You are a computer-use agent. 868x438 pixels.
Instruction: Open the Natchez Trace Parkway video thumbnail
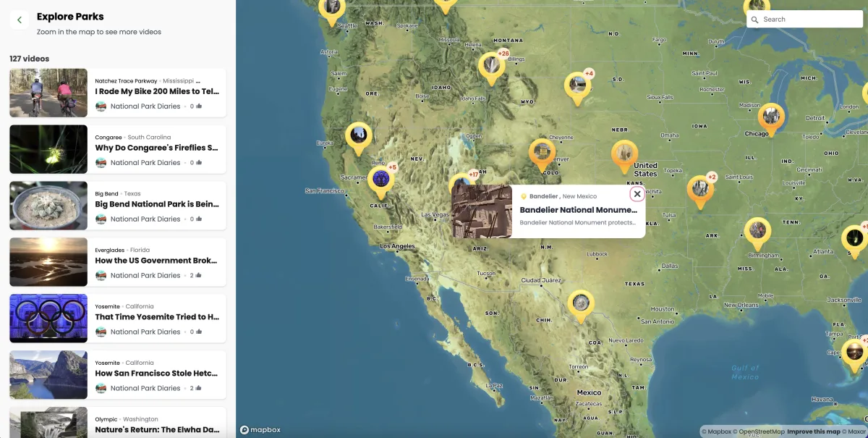tap(48, 93)
